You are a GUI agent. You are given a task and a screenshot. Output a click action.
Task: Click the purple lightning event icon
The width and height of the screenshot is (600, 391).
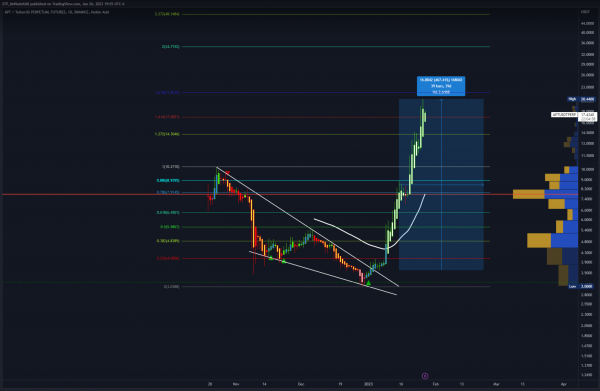point(425,376)
